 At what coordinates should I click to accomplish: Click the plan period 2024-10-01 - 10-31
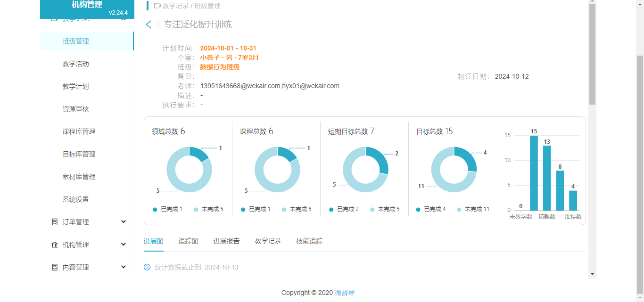tap(228, 48)
